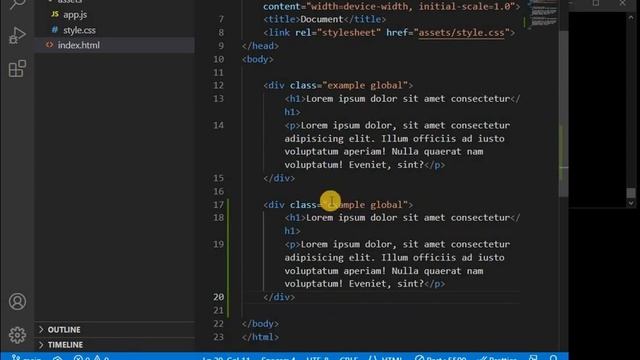Click the <title>Document</title> text
This screenshot has height=360, width=640.
pos(324,19)
